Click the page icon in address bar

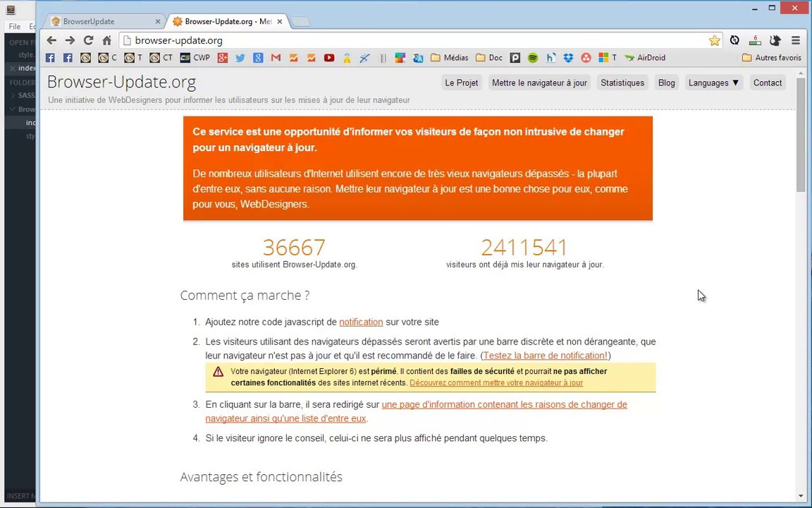point(126,40)
